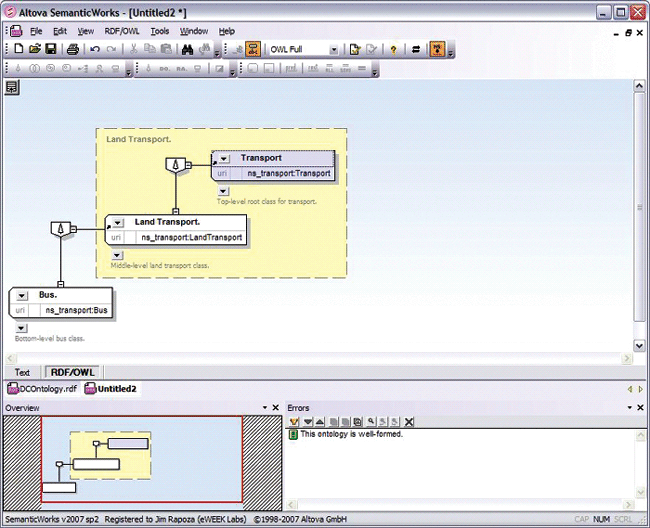This screenshot has height=528, width=650.
Task: Print the ontology with printer icon
Action: click(x=73, y=49)
